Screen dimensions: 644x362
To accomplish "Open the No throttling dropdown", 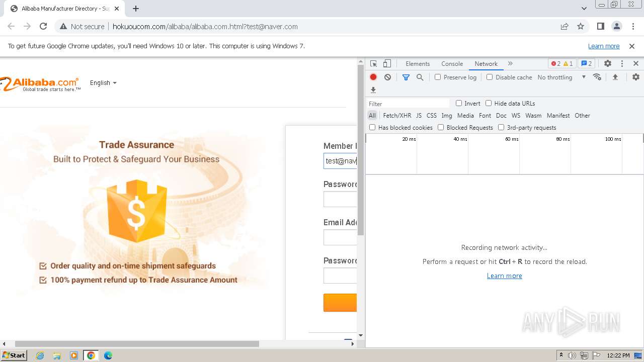I will pos(561,77).
